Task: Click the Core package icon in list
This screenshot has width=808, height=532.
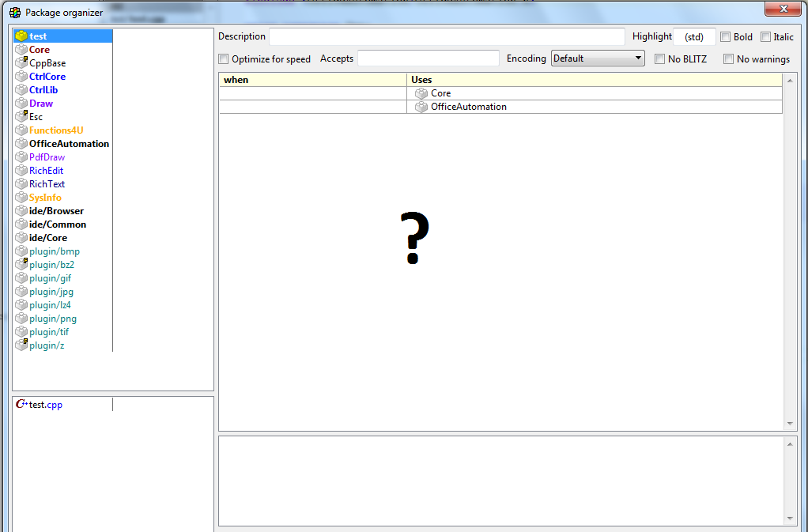Action: click(21, 50)
